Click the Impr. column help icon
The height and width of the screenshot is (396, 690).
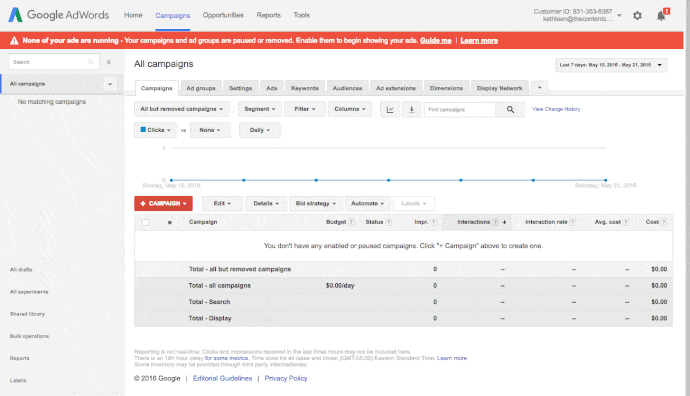pyautogui.click(x=433, y=222)
